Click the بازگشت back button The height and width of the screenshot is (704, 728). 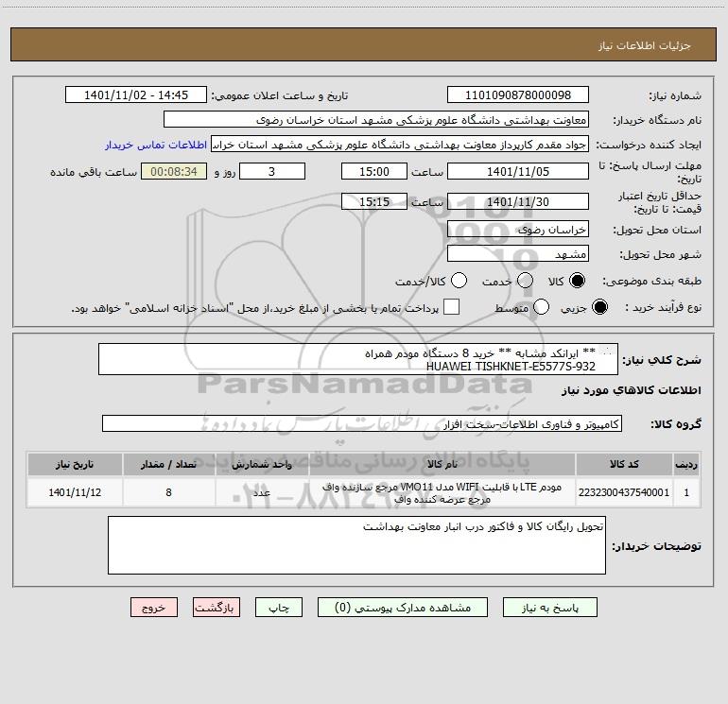pyautogui.click(x=217, y=608)
